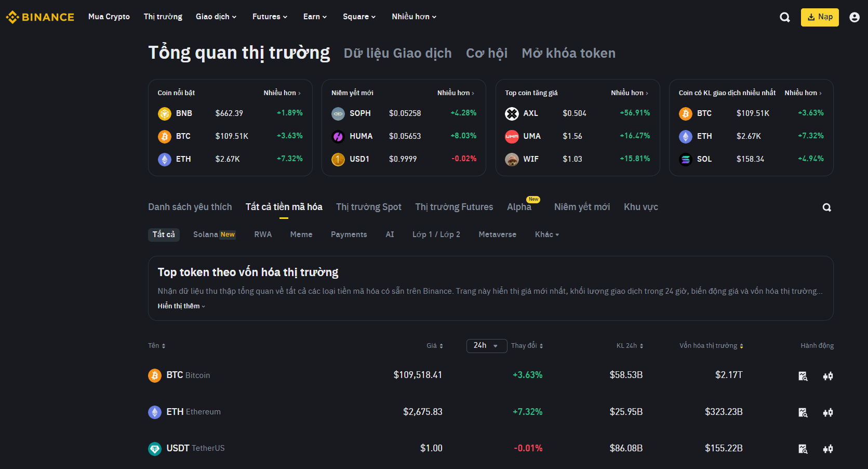Open Nhiều hơn in Niêm yết mới card
Screen dimensions: 868x469
click(x=456, y=93)
